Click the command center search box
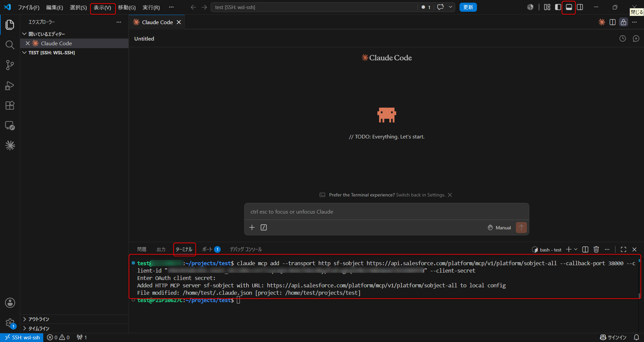This screenshot has height=342, width=644. tap(314, 7)
